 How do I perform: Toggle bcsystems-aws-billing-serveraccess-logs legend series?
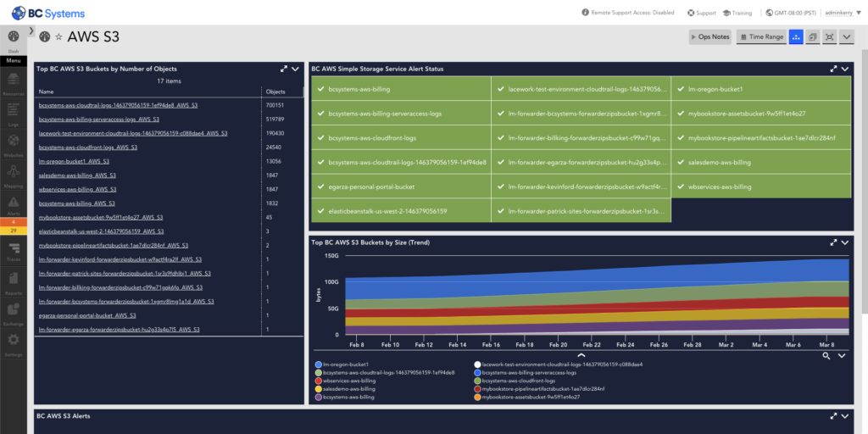526,373
